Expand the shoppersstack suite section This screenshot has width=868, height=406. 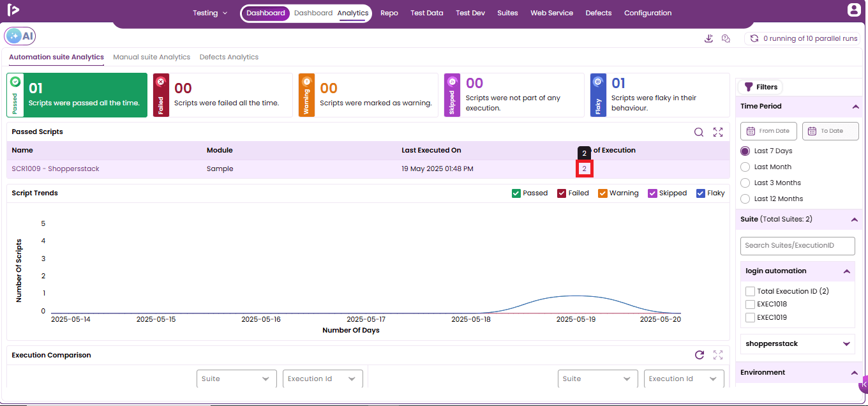[x=846, y=344]
